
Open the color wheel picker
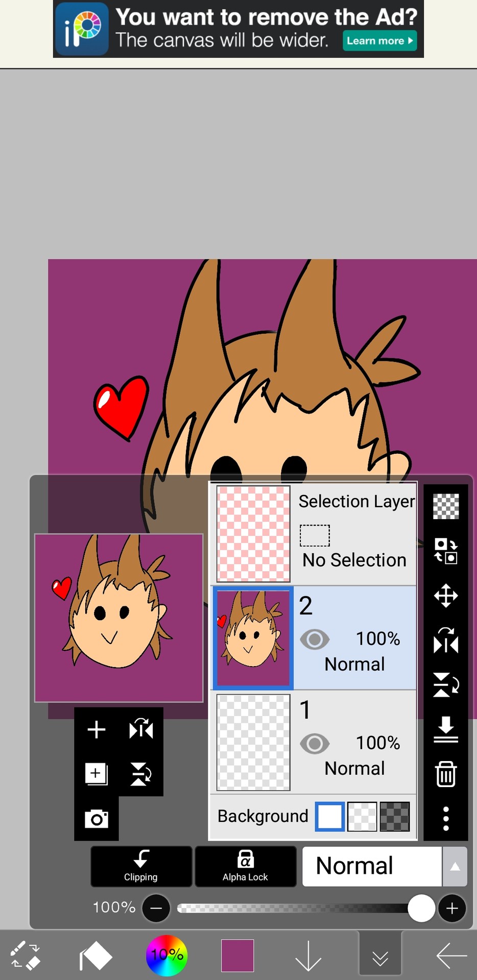coord(166,955)
